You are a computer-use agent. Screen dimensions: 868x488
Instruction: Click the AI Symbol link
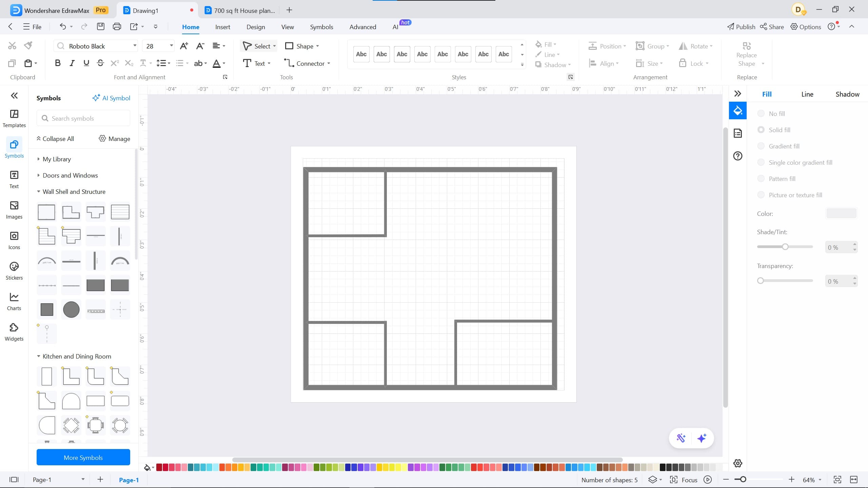[x=111, y=98]
